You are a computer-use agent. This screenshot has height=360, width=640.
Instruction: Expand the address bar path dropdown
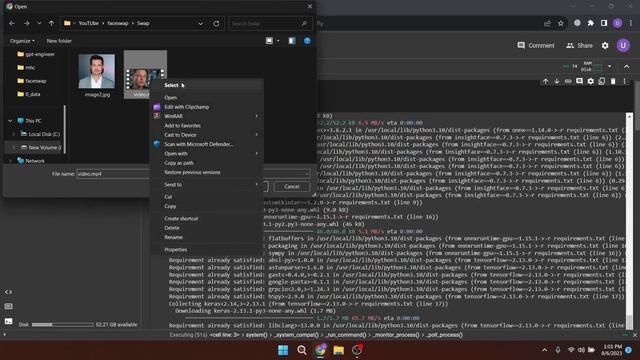[x=200, y=24]
